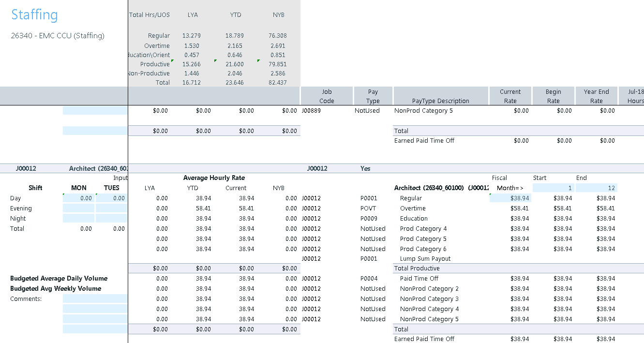Click the Non-Productive LYA value 1.446

(x=193, y=74)
